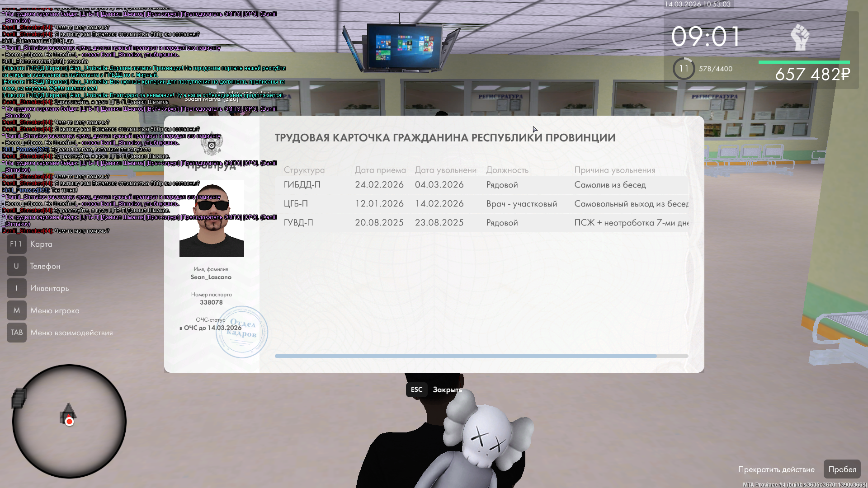Viewport: 868px width, 488px height.
Task: Click the I key icon for Инвентарь
Action: coord(16,288)
